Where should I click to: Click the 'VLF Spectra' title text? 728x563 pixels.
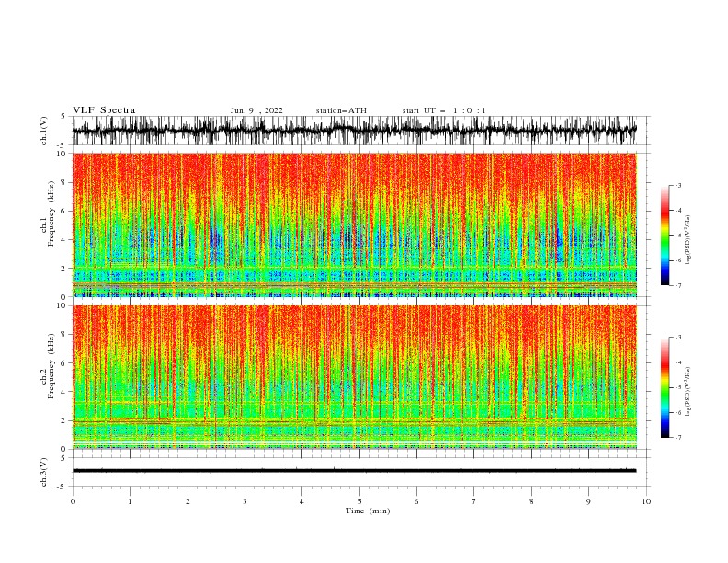[104, 110]
